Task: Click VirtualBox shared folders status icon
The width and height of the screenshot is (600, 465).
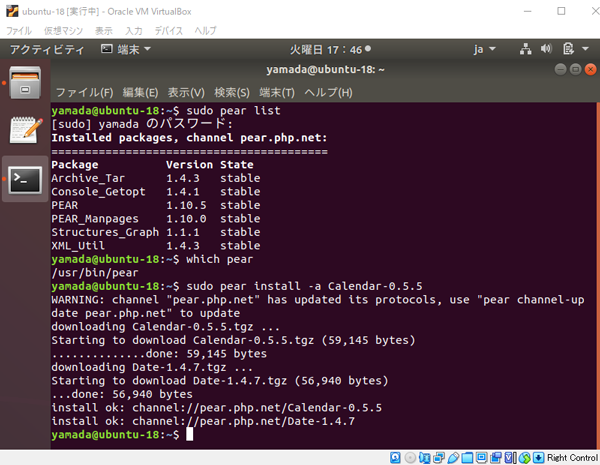Action: (x=467, y=457)
